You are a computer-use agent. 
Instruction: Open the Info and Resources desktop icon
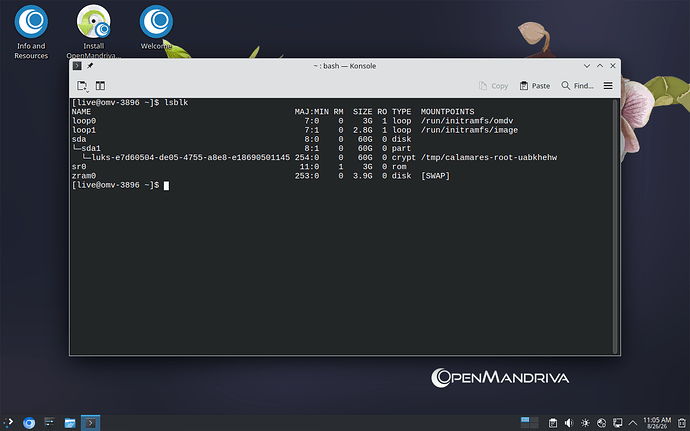[x=31, y=32]
